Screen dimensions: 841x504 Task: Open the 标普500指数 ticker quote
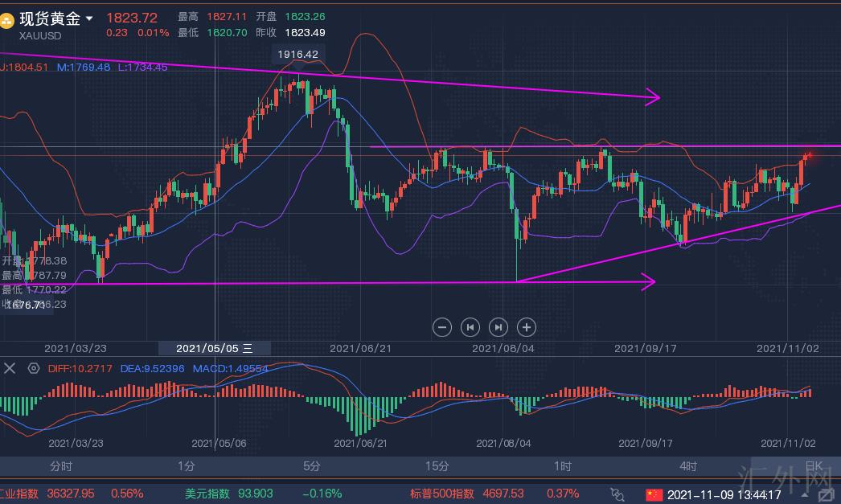[x=444, y=494]
